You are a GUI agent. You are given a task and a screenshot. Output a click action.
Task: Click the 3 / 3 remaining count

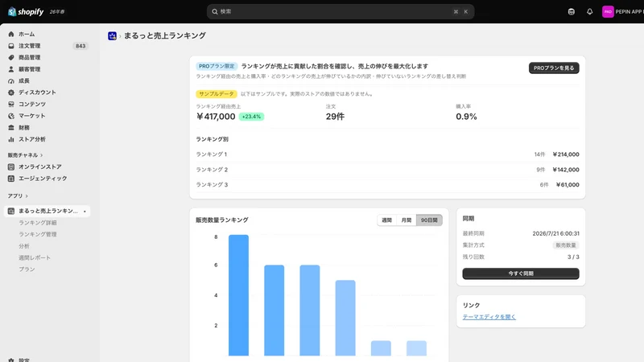573,257
